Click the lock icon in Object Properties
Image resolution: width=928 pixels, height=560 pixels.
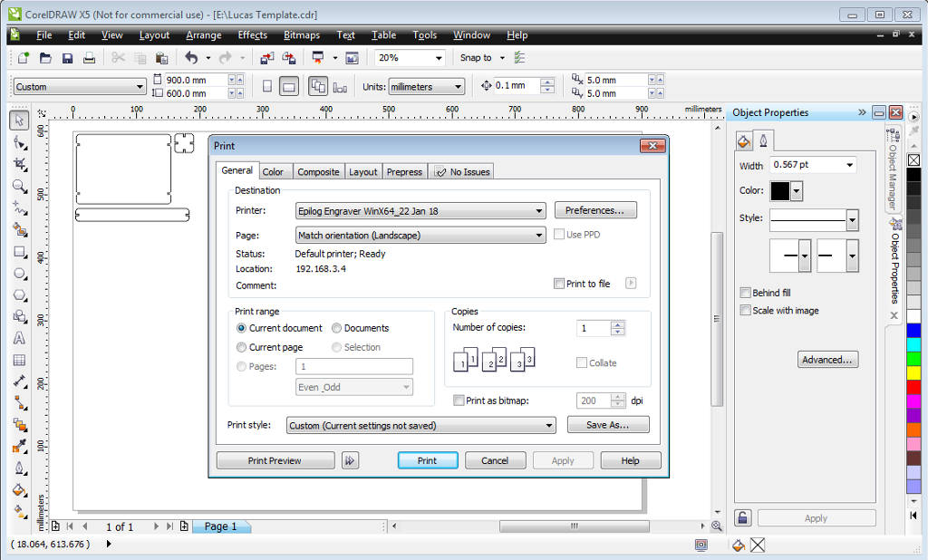coord(743,518)
